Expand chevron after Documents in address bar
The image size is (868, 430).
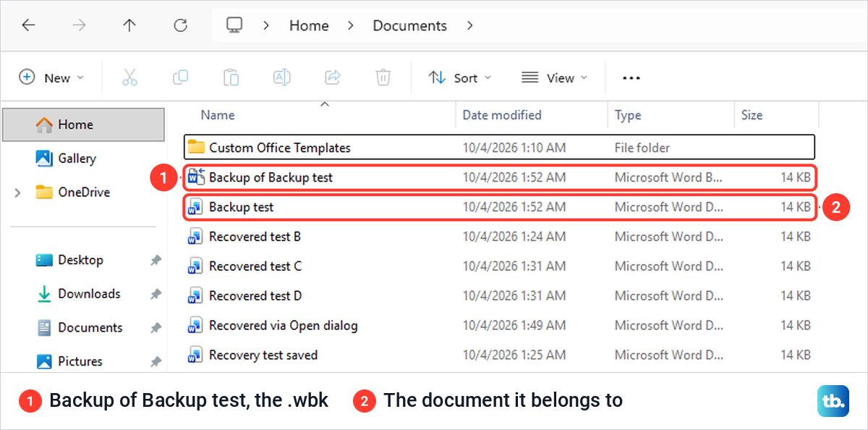pyautogui.click(x=470, y=25)
